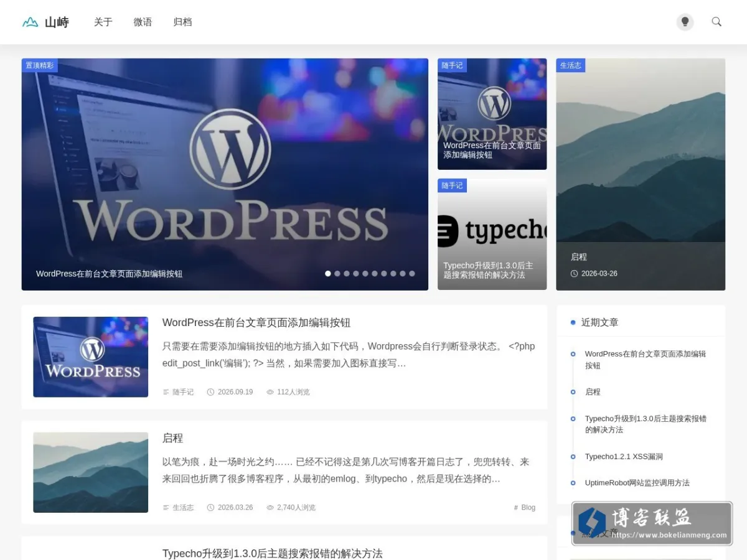Click the 置顶精彩 badge on the main banner
The height and width of the screenshot is (560, 747).
tap(40, 65)
